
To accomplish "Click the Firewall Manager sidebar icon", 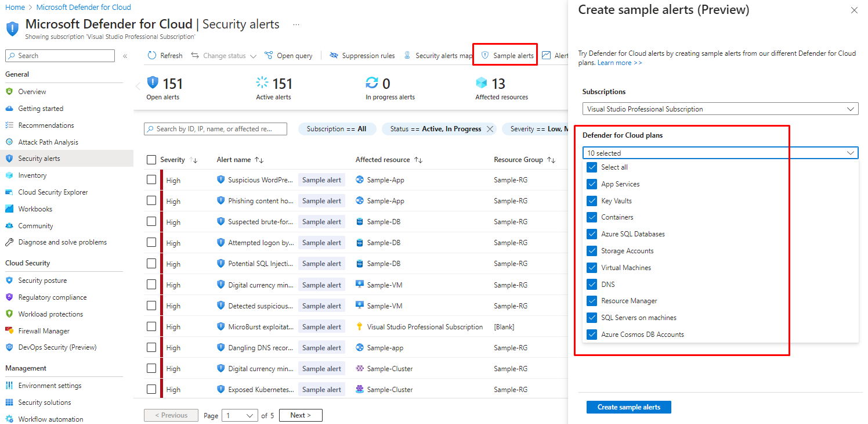I will point(9,331).
